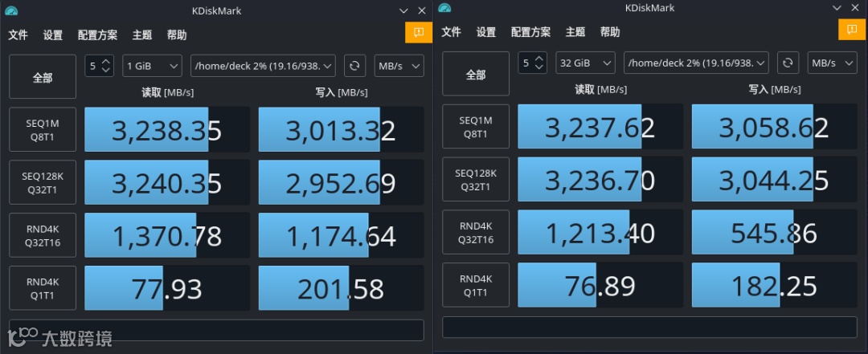Click orange feedback icon in right window
The width and height of the screenshot is (868, 354).
(852, 30)
